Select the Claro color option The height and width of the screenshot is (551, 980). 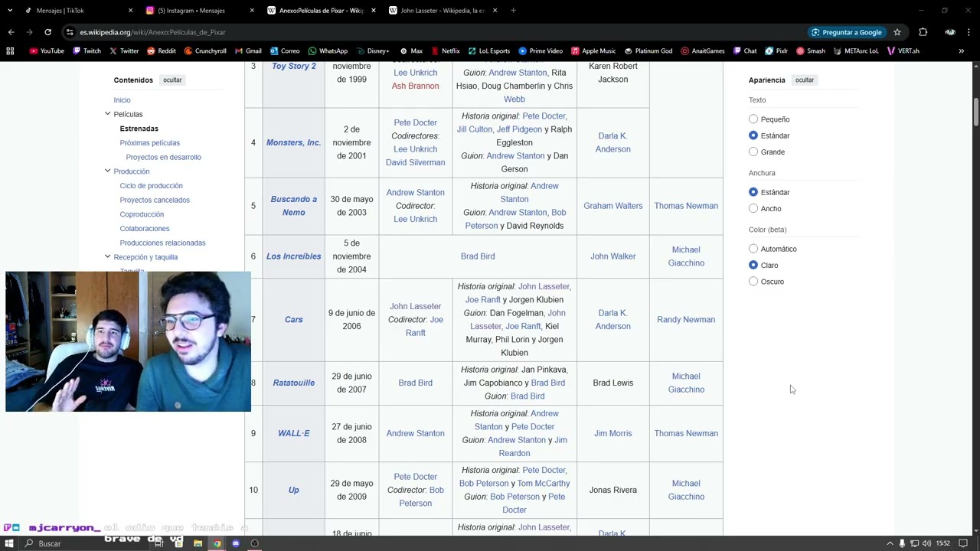pyautogui.click(x=753, y=265)
